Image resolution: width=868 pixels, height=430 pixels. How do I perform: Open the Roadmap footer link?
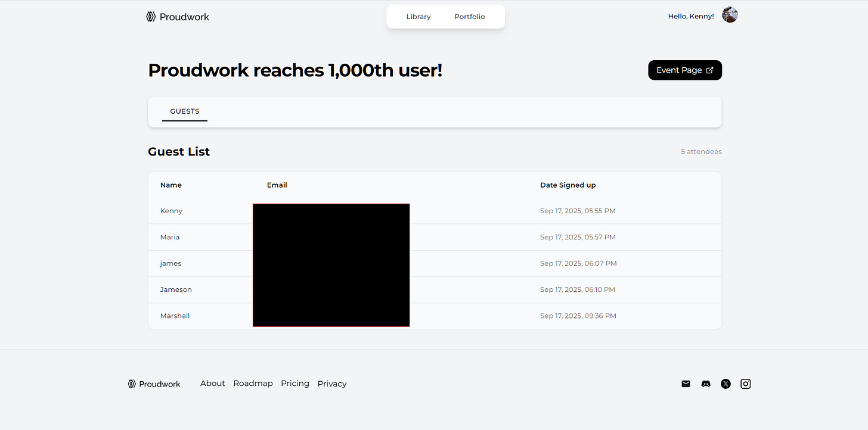(253, 384)
